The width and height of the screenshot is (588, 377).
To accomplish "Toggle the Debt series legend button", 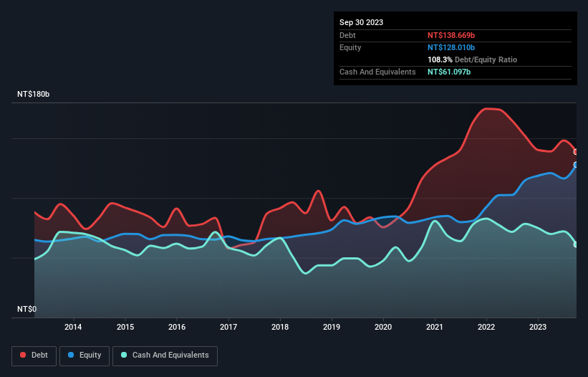I will [x=34, y=355].
